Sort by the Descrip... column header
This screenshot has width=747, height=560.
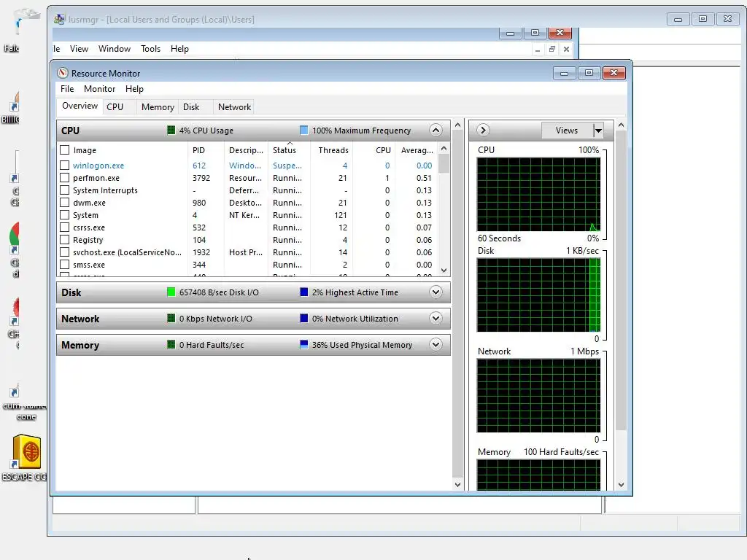(246, 150)
